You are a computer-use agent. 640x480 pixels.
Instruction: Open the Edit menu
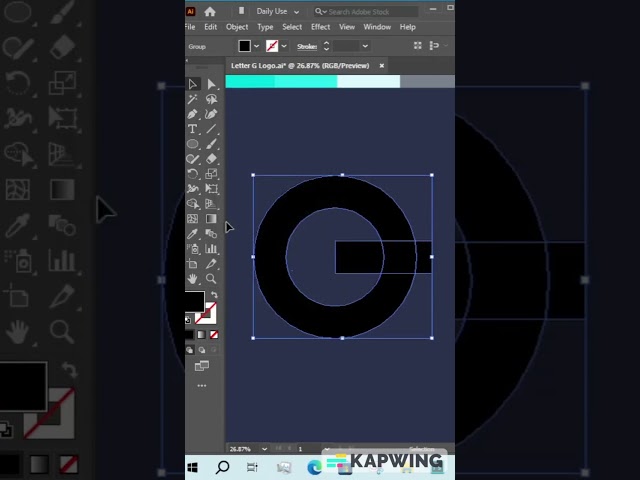point(211,27)
